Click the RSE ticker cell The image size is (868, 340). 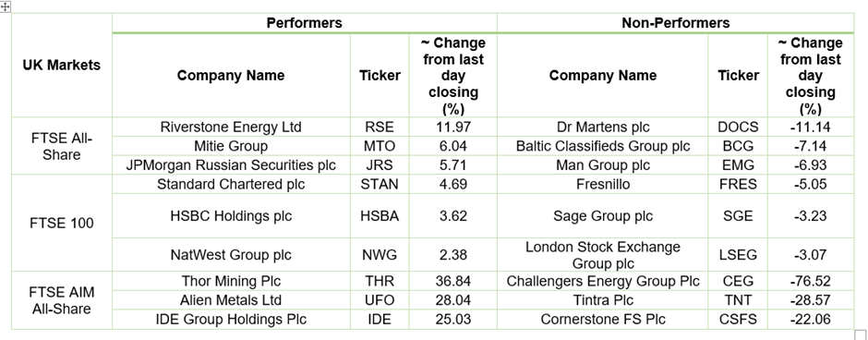click(x=380, y=127)
